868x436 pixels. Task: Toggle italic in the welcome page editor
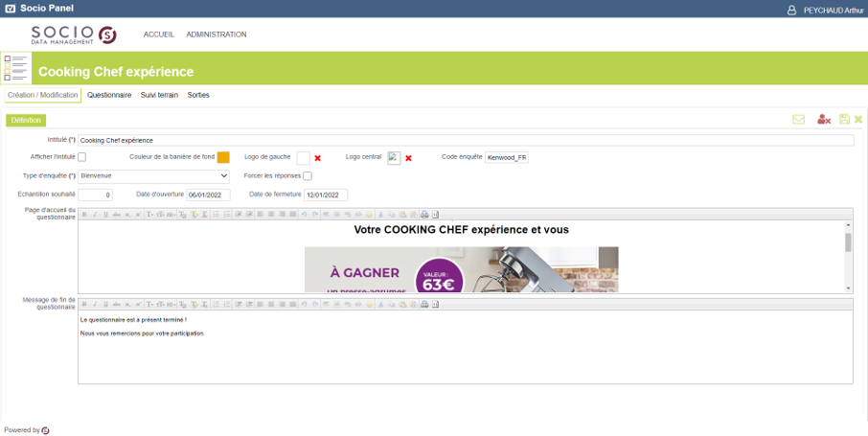[x=95, y=215]
